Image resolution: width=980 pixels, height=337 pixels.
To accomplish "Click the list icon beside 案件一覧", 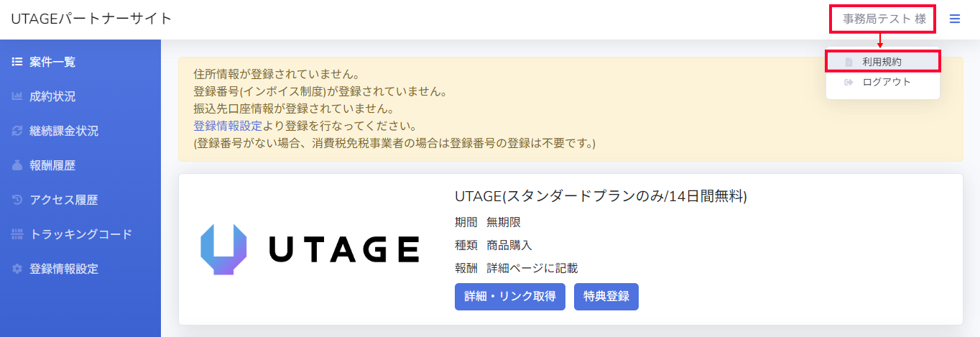I will tap(17, 62).
